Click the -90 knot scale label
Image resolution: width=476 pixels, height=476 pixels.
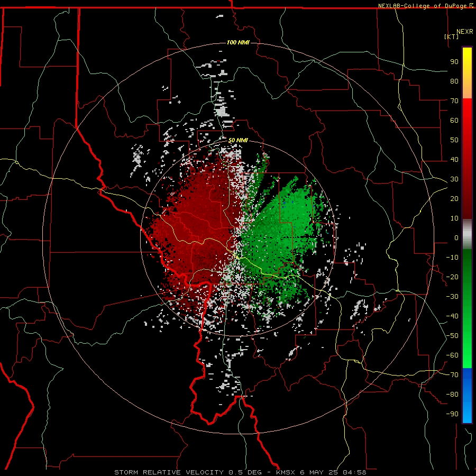[452, 414]
